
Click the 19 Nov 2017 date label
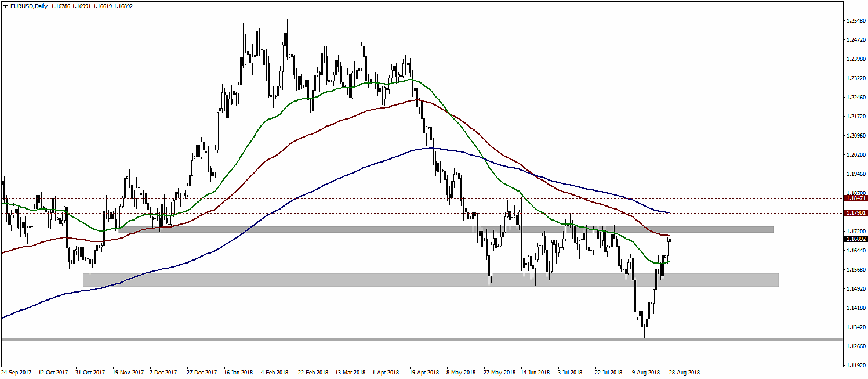[x=128, y=373]
